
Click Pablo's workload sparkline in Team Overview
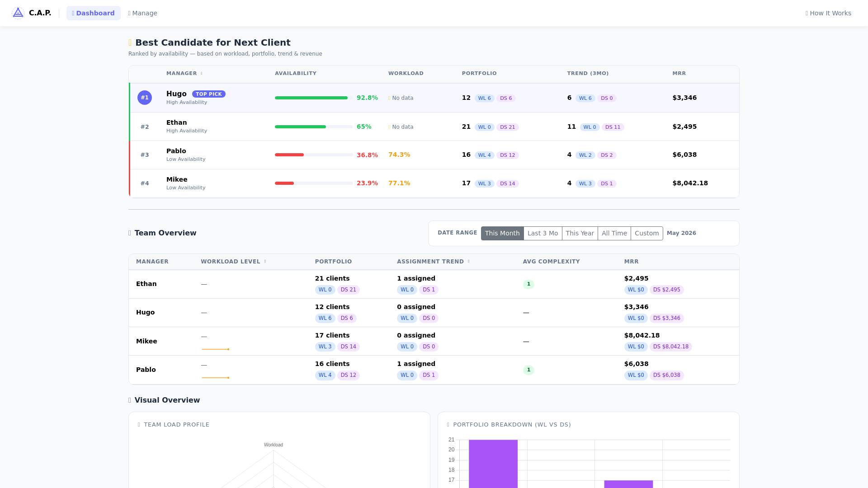(x=215, y=378)
